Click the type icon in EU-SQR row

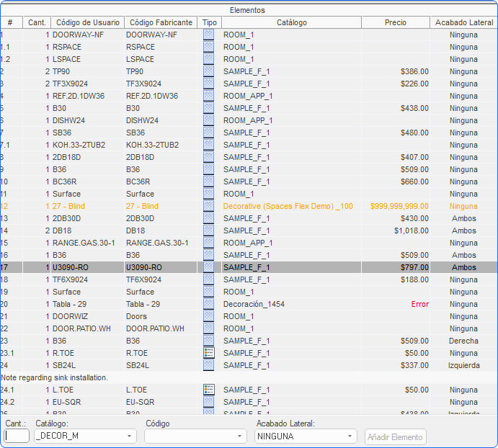point(208,402)
